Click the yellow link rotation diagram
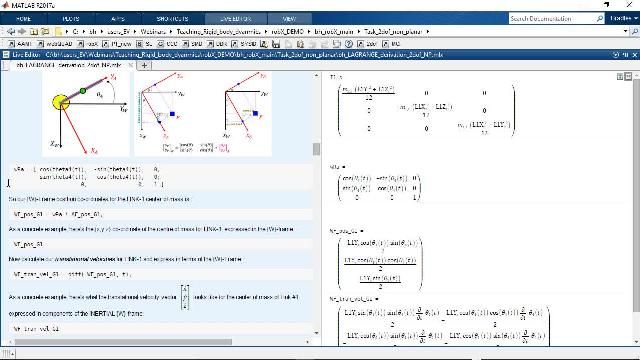Image resolution: width=640 pixels, height=360 pixels. click(x=86, y=114)
